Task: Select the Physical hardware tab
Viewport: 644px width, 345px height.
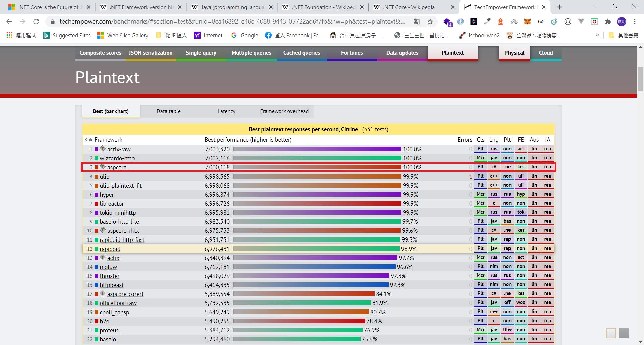Action: pyautogui.click(x=514, y=53)
